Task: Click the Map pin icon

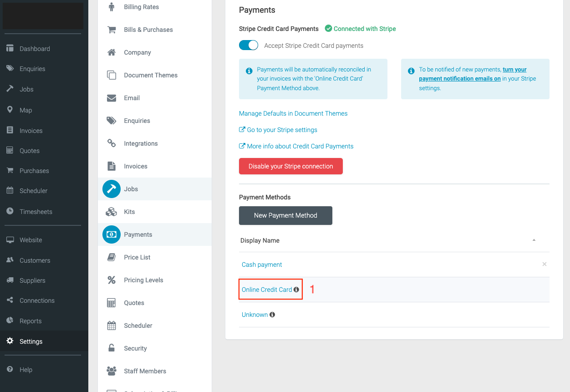Action: pos(10,110)
